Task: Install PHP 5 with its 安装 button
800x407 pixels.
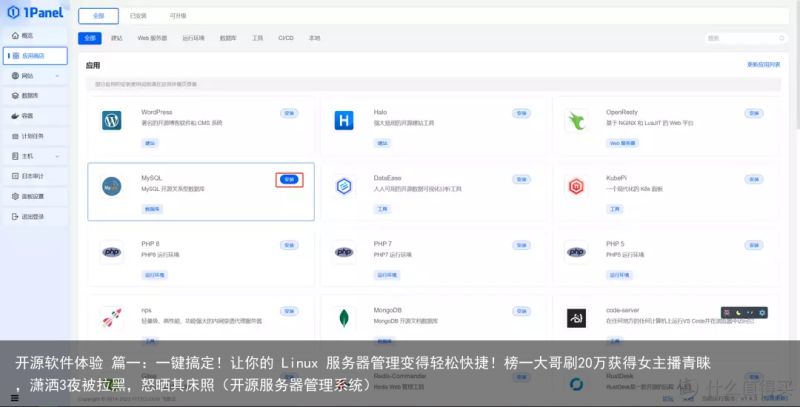Action: tap(754, 245)
